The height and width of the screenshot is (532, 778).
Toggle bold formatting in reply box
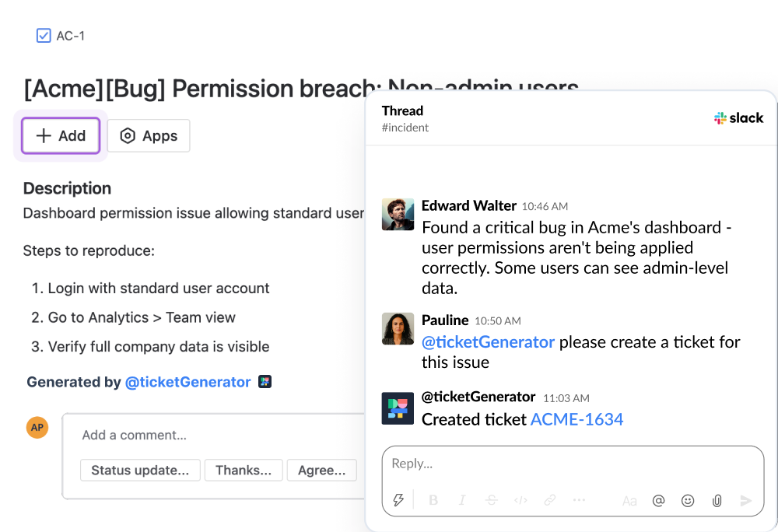433,501
